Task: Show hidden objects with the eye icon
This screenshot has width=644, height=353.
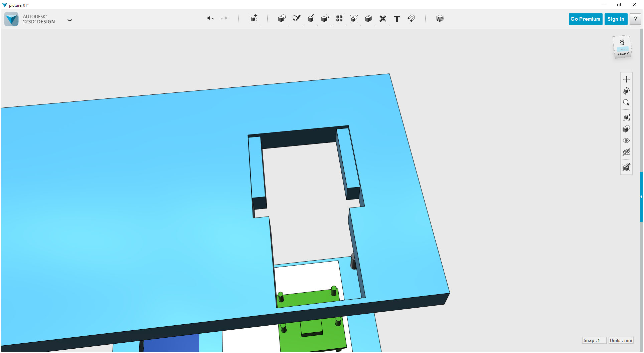Action: tap(626, 140)
